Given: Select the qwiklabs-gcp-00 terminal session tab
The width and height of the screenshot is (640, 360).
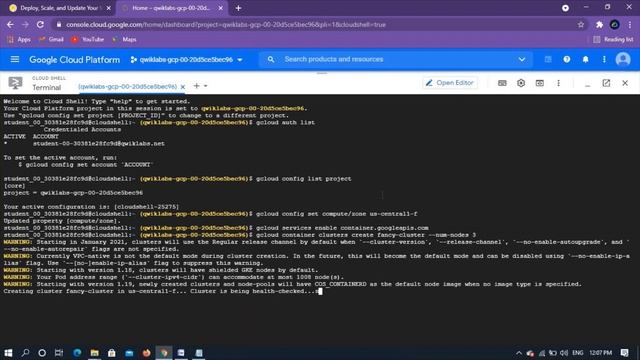Looking at the screenshot, I should point(127,87).
